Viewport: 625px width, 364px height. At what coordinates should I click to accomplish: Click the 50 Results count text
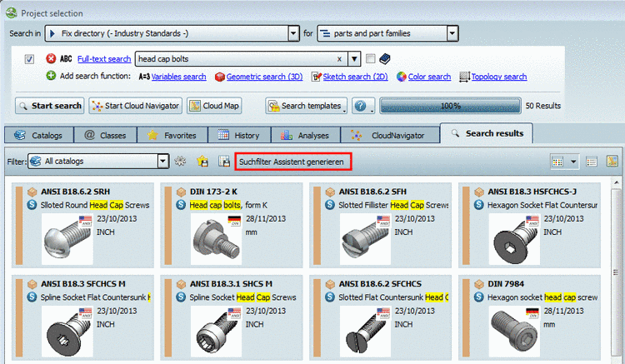click(x=542, y=106)
